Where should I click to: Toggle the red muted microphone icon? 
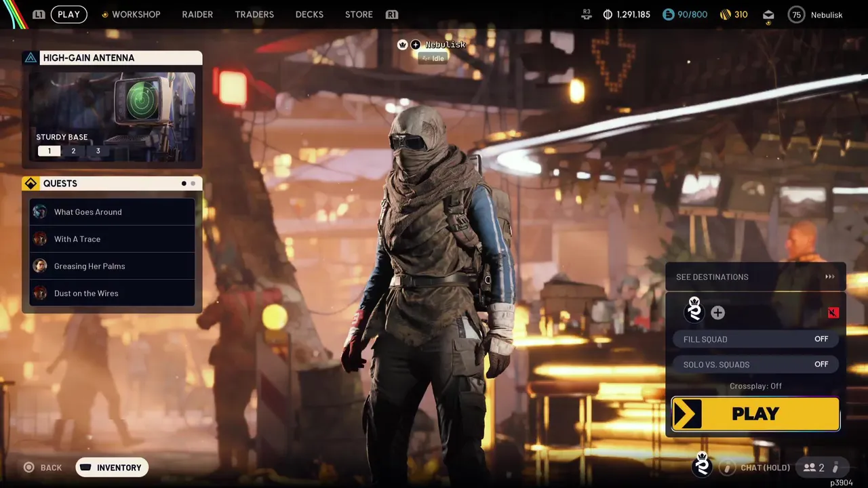click(833, 312)
